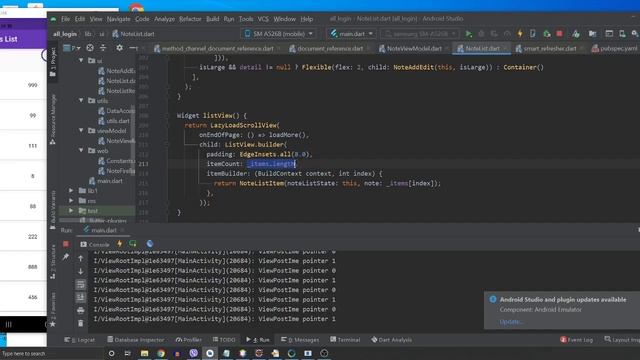Open Chrome from the Windows taskbar

(x=161, y=353)
